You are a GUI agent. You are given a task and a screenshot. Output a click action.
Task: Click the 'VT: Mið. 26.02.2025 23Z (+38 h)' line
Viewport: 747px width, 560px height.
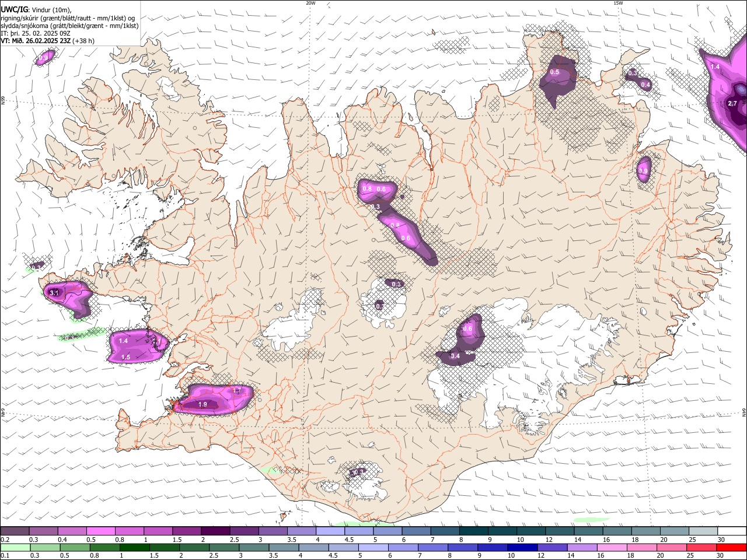pyautogui.click(x=48, y=41)
